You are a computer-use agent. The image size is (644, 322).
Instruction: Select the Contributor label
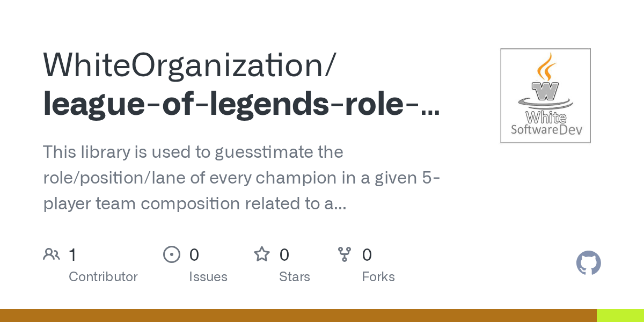(x=103, y=277)
